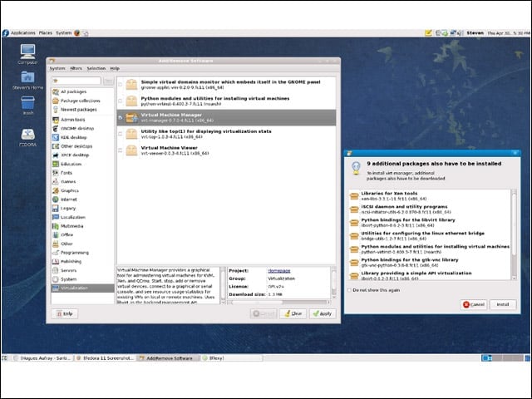Select 'Libraries for Xen tools' entry
Image resolution: width=532 pixels, height=399 pixels.
point(429,196)
